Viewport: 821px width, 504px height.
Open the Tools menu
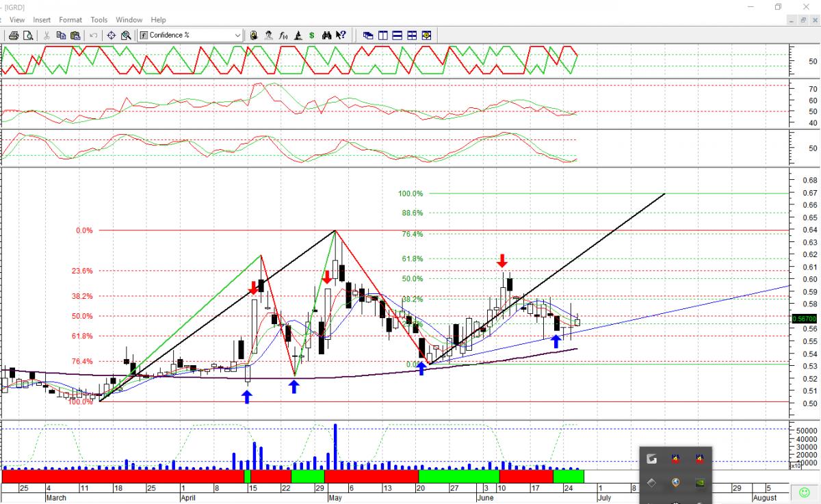coord(99,20)
